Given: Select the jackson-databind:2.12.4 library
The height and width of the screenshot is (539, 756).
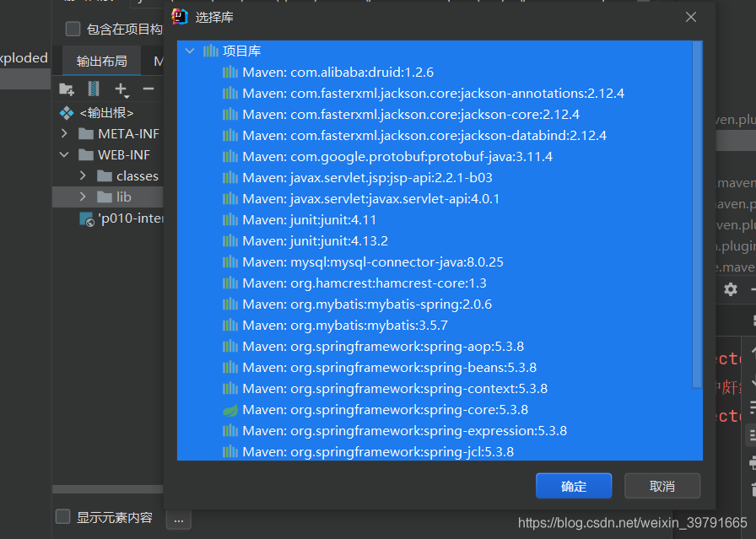Looking at the screenshot, I should pyautogui.click(x=424, y=136).
